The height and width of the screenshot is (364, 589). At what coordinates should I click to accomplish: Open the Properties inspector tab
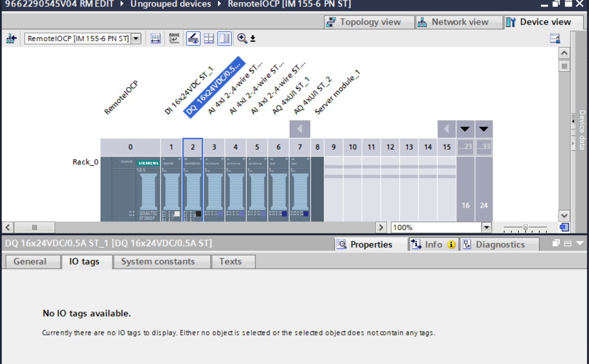click(371, 245)
